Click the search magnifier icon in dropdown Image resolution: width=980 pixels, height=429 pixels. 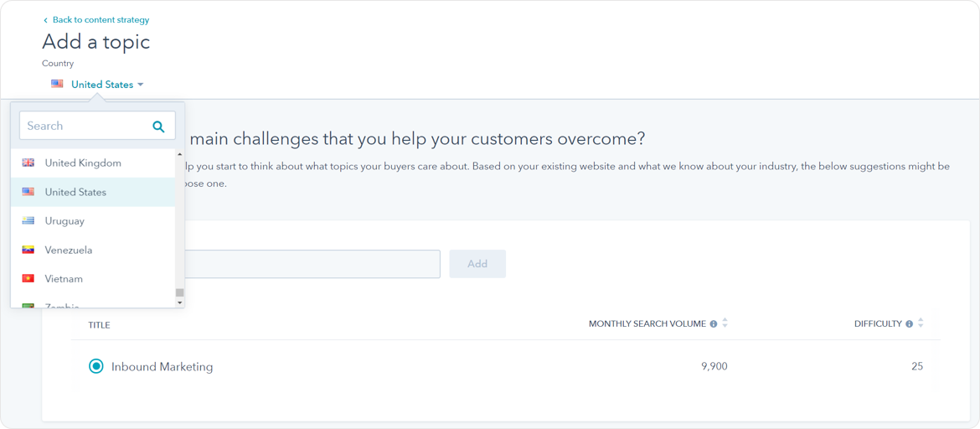pyautogui.click(x=158, y=127)
